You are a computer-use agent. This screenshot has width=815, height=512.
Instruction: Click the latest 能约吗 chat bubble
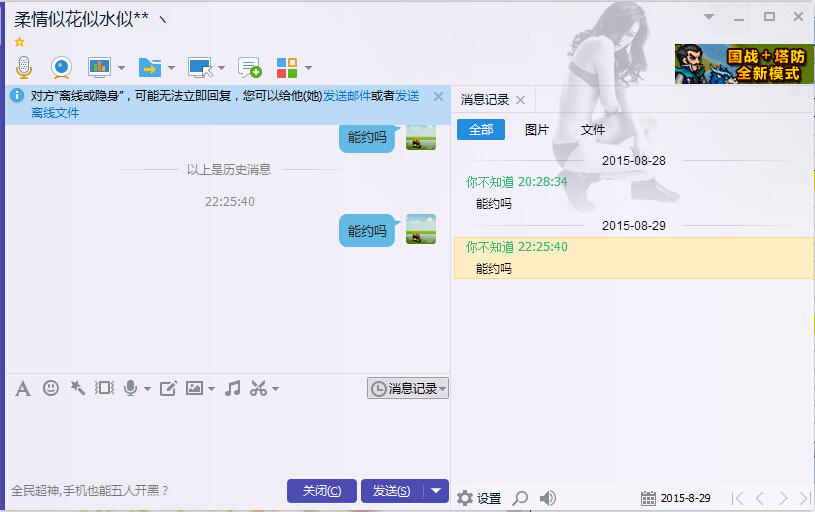pyautogui.click(x=367, y=230)
